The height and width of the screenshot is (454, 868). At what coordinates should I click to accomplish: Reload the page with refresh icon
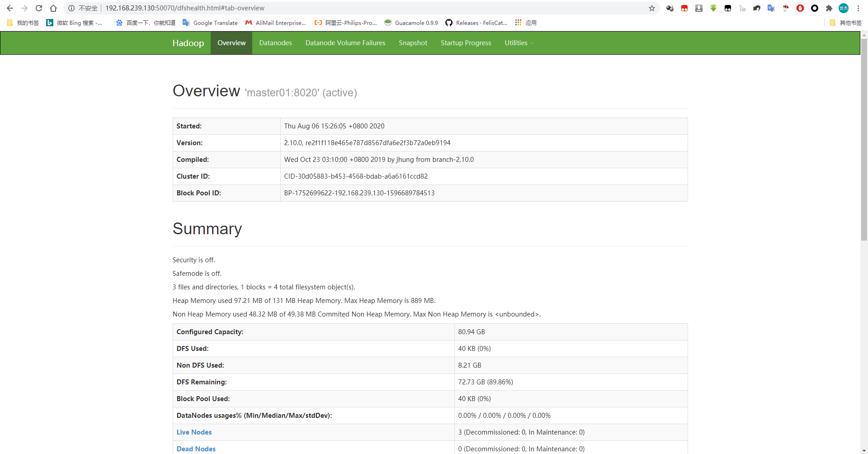tap(39, 8)
